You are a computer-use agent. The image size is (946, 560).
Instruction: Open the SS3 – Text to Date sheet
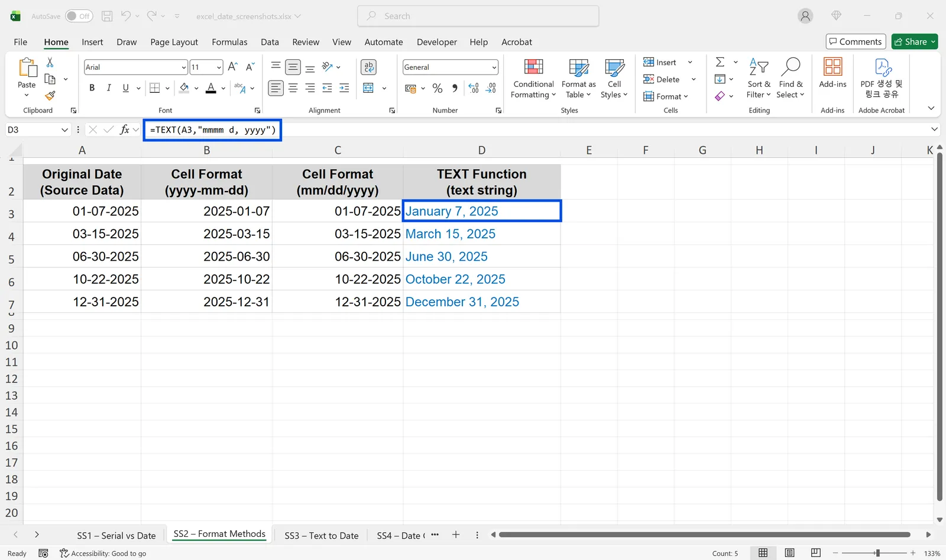coord(322,536)
